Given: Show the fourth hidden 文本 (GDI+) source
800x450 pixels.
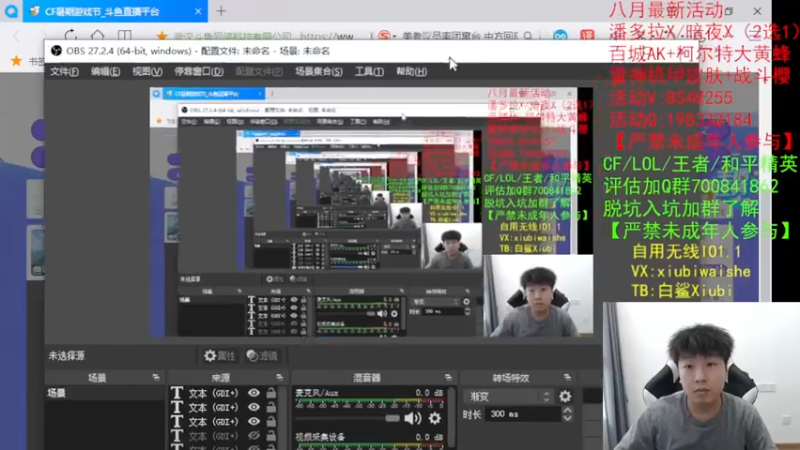Looking at the screenshot, I should tap(254, 436).
